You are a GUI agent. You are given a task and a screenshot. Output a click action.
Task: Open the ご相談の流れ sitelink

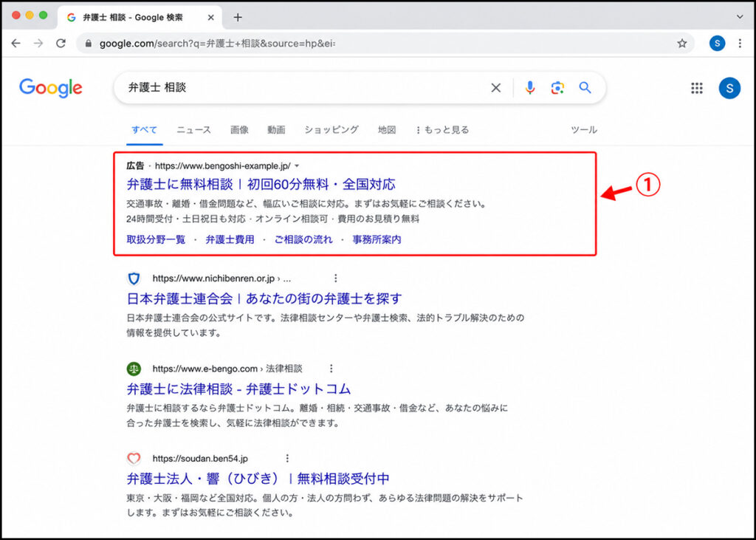(303, 239)
